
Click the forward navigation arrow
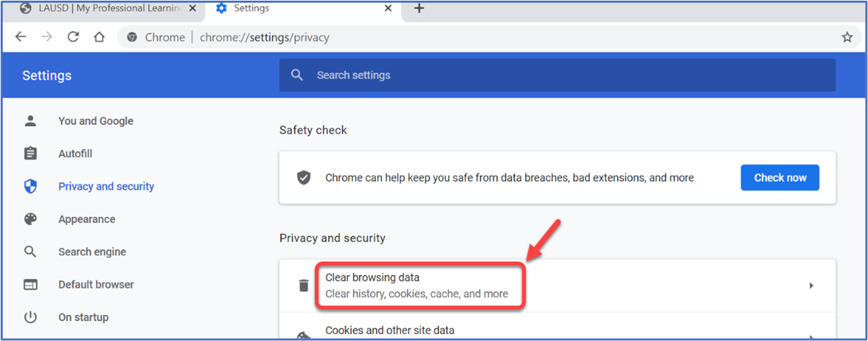point(47,37)
